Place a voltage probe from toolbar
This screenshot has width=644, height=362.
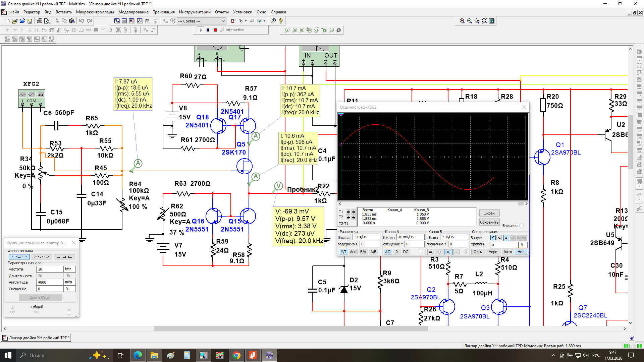287,30
